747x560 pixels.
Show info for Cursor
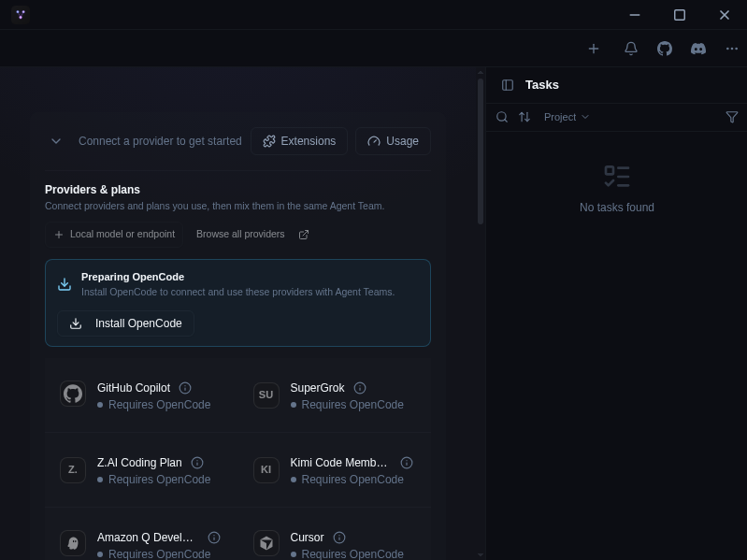tap(339, 538)
